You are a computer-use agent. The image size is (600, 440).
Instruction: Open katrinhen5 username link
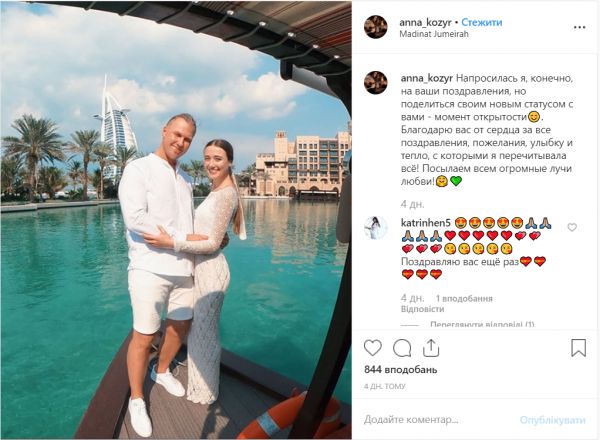click(426, 223)
